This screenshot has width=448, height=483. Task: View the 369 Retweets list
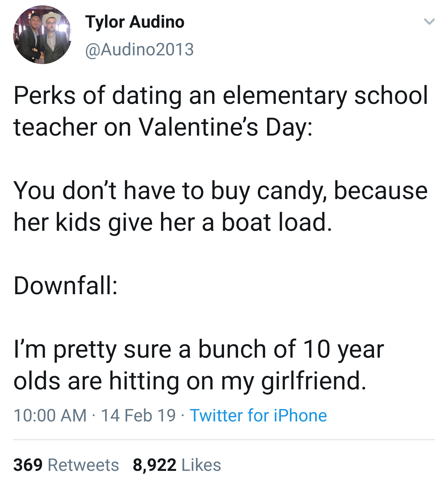pyautogui.click(x=66, y=465)
